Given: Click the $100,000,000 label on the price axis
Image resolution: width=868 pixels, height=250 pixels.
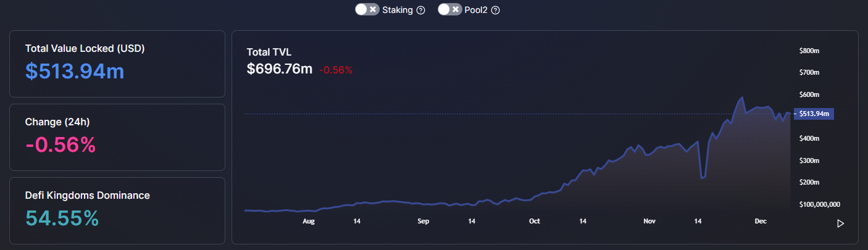Looking at the screenshot, I should coord(819,204).
